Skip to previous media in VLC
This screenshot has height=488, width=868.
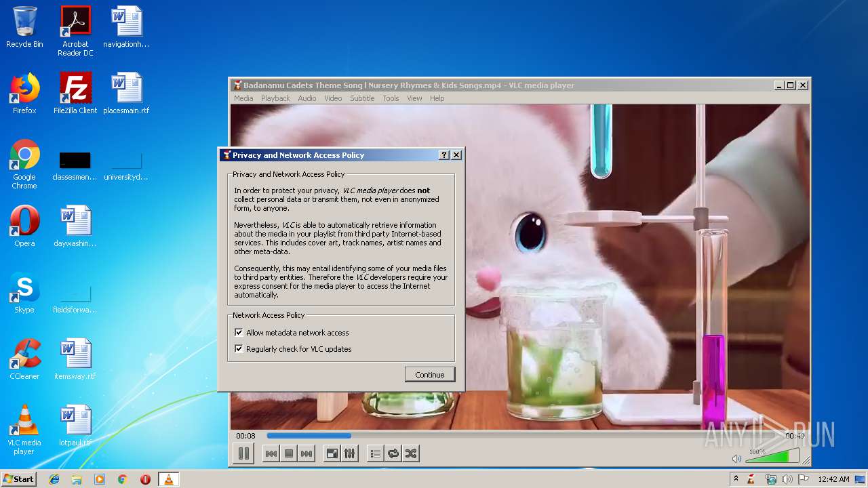pos(271,453)
